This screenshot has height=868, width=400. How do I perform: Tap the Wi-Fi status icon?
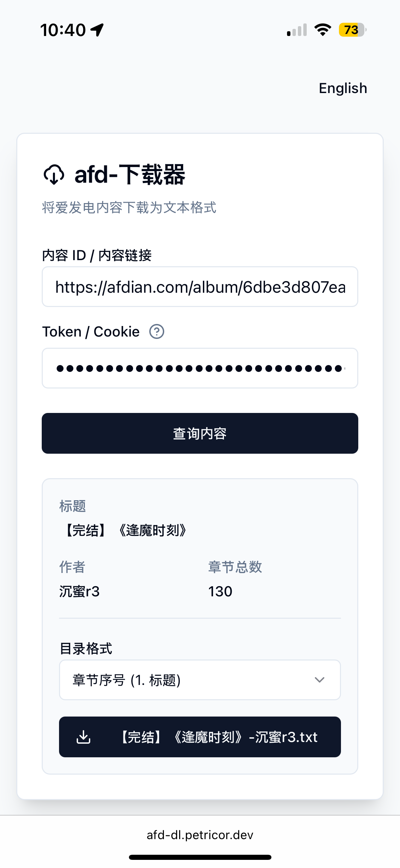(x=323, y=30)
